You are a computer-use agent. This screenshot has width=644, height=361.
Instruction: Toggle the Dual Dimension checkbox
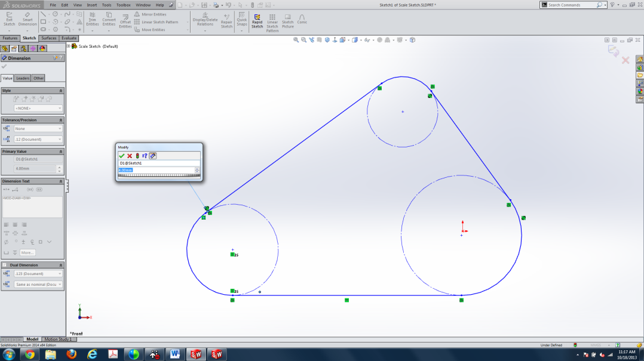pos(5,265)
